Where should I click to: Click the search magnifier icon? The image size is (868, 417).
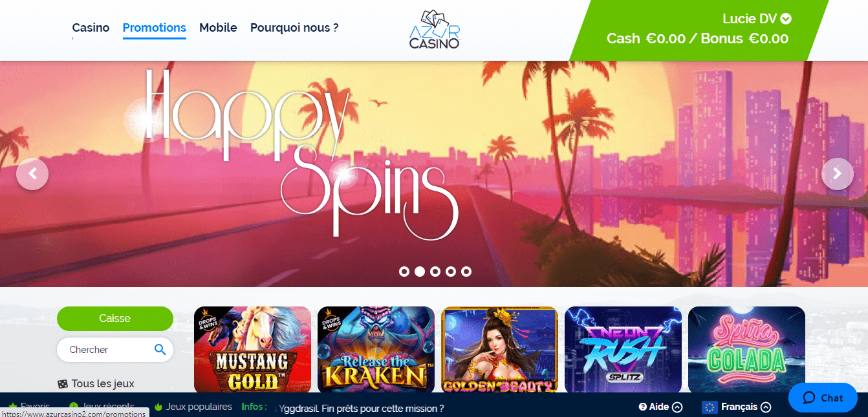click(160, 350)
